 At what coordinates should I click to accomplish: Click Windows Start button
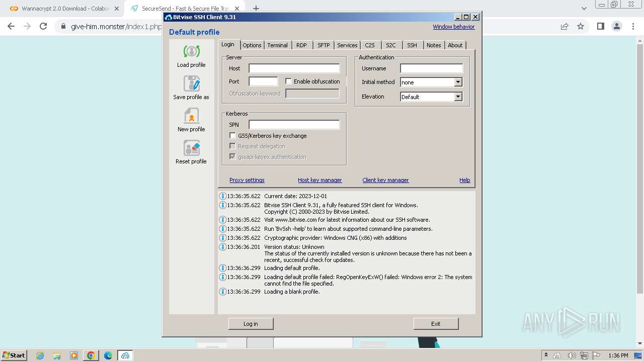14,355
